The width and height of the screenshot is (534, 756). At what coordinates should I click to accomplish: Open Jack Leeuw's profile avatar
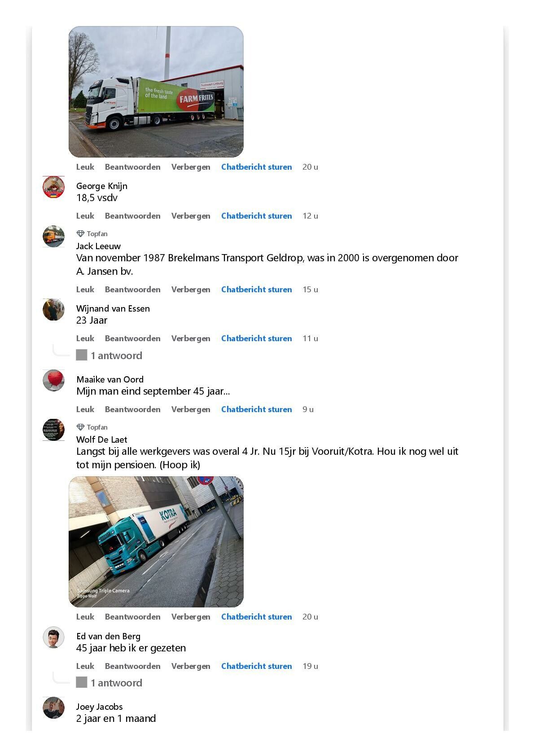(x=53, y=236)
